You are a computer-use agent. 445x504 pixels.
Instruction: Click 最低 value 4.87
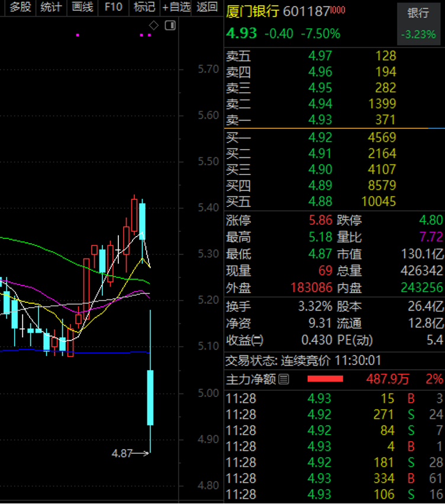pos(320,254)
